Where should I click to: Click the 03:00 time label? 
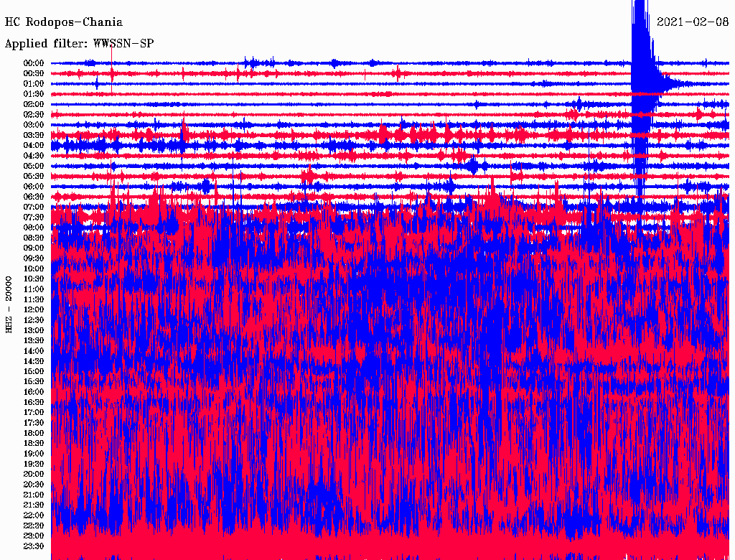[34, 125]
